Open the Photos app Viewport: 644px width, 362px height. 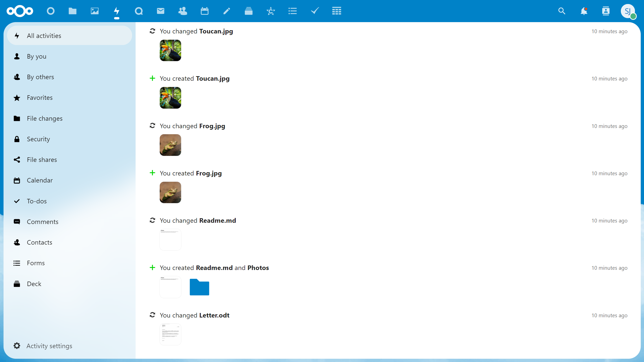pyautogui.click(x=95, y=11)
